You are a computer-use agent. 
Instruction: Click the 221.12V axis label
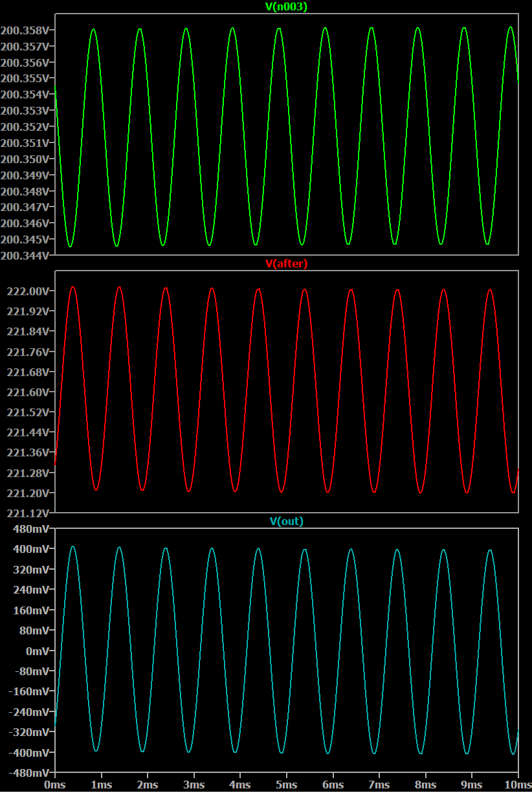[28, 513]
